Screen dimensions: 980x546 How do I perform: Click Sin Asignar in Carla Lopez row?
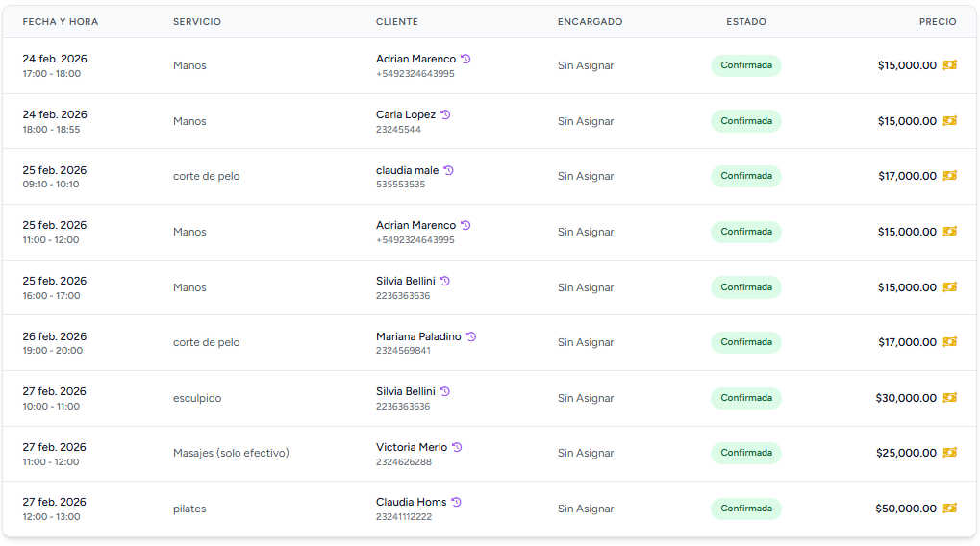[586, 121]
